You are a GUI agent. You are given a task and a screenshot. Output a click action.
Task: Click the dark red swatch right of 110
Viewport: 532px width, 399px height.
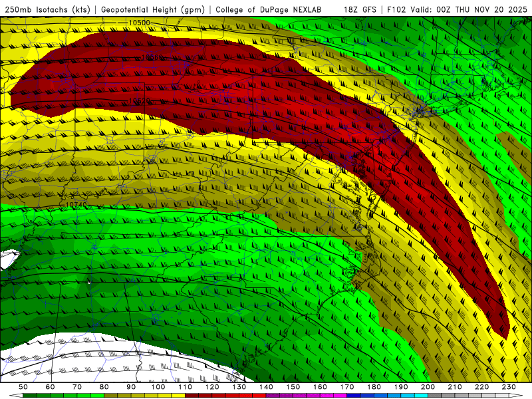(x=192, y=396)
